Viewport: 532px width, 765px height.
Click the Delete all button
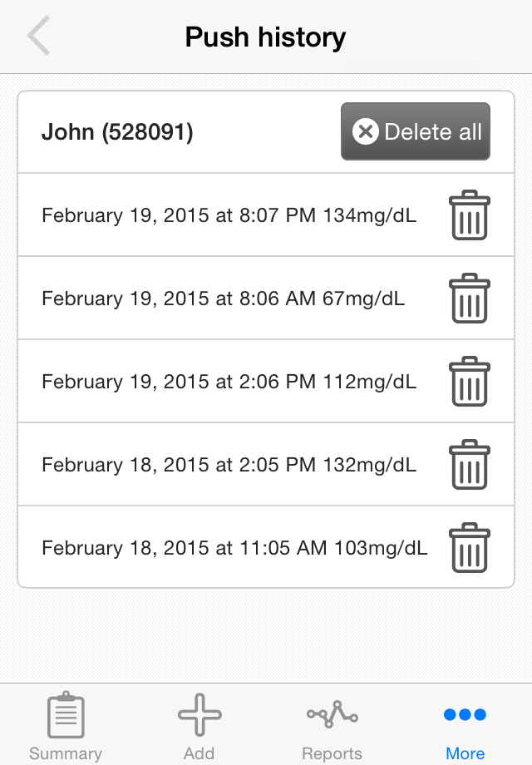(416, 131)
